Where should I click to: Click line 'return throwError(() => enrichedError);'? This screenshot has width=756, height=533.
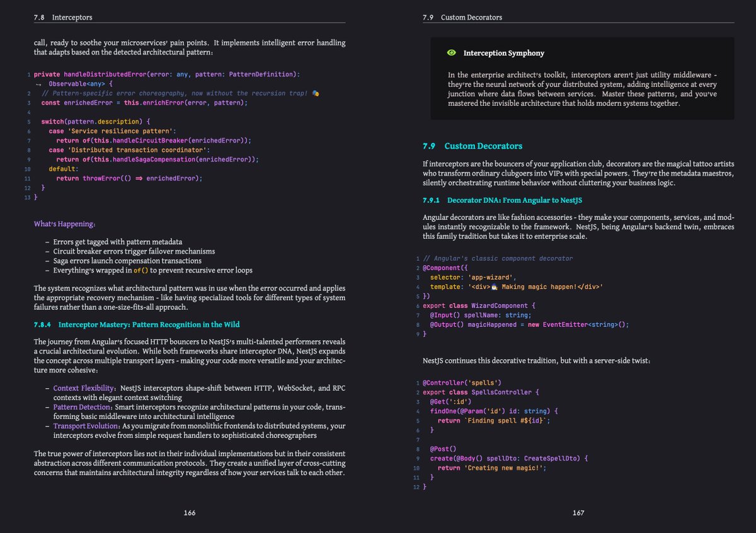pyautogui.click(x=129, y=178)
